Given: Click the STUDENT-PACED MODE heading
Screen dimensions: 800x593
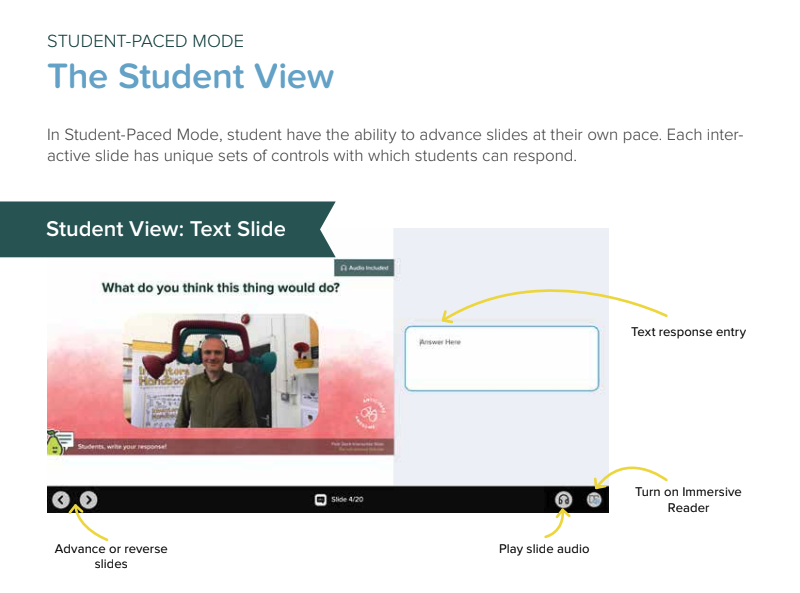Looking at the screenshot, I should [x=144, y=41].
